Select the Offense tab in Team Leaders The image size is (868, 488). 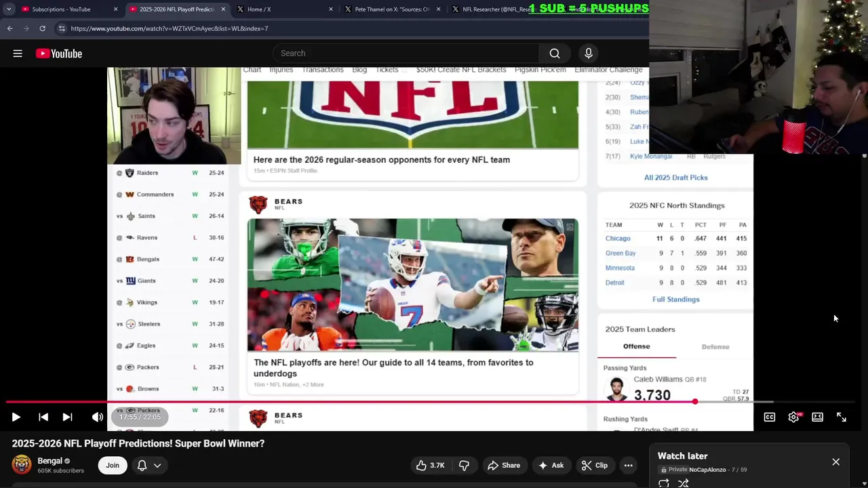[x=637, y=346]
